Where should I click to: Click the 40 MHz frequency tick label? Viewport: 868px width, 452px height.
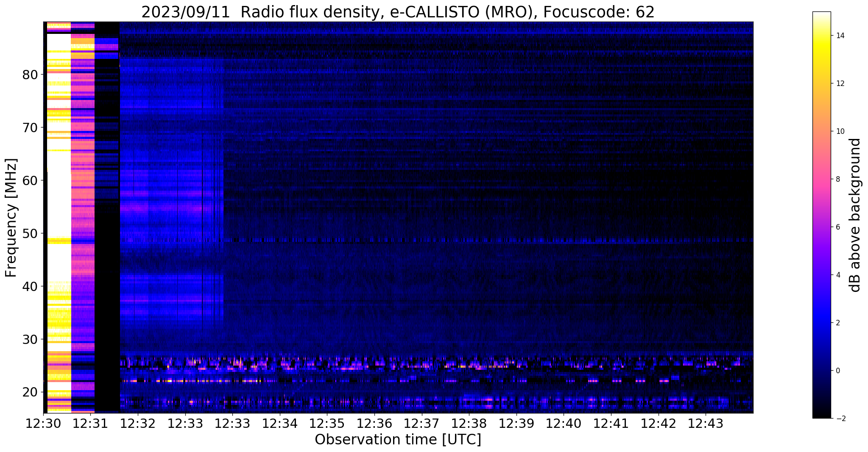30,286
